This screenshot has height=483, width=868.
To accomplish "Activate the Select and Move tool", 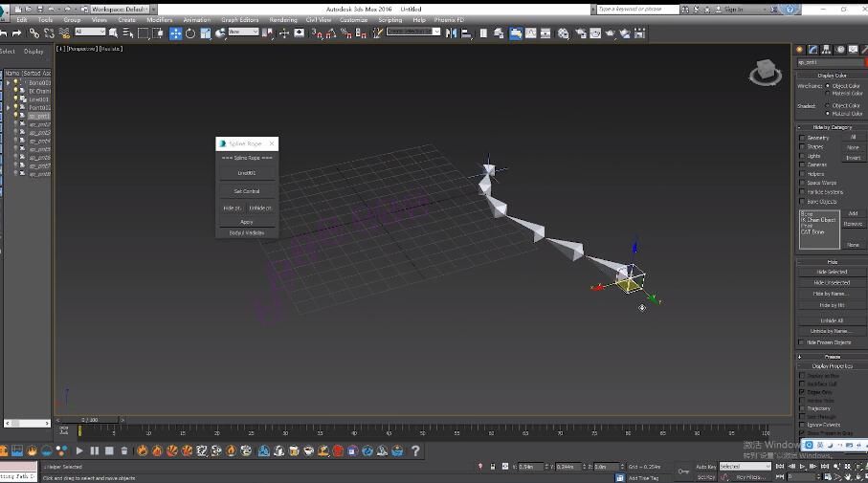I will [x=175, y=33].
